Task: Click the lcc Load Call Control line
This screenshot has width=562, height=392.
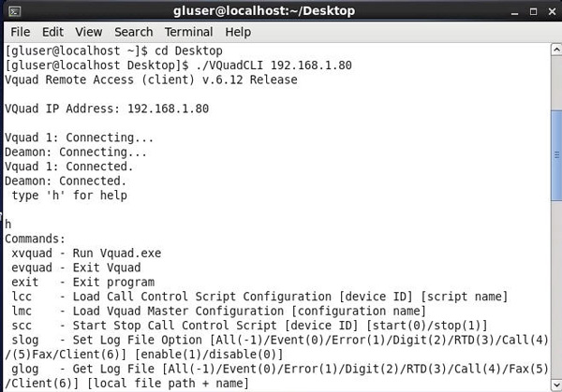Action: (259, 297)
